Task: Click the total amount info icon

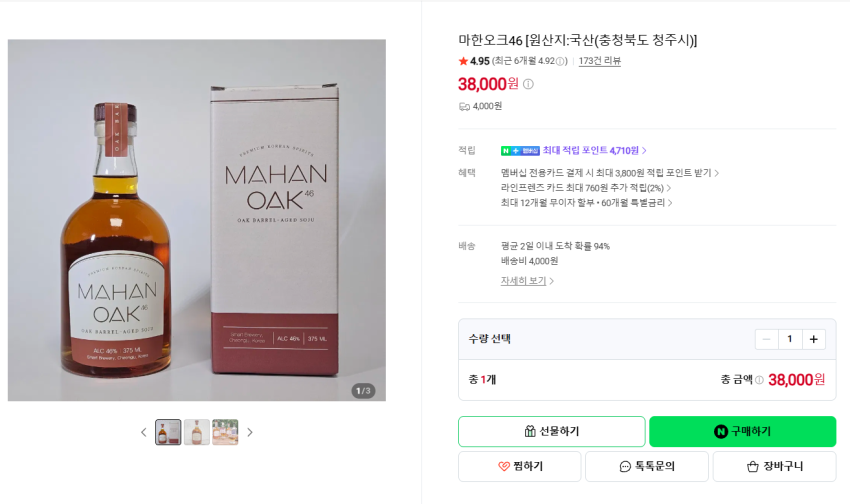Action: coord(759,380)
